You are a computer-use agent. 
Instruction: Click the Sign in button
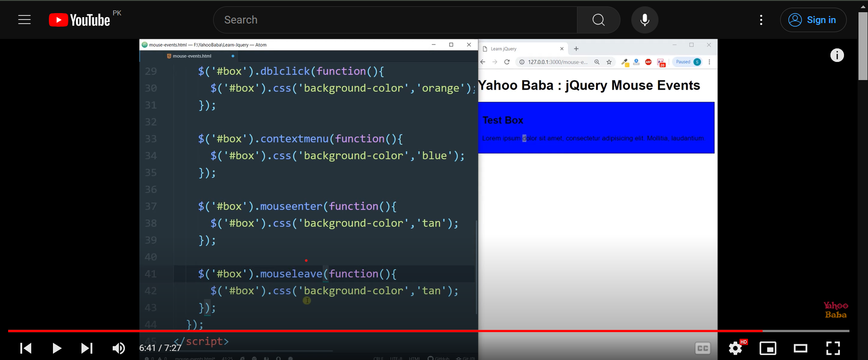(x=813, y=20)
